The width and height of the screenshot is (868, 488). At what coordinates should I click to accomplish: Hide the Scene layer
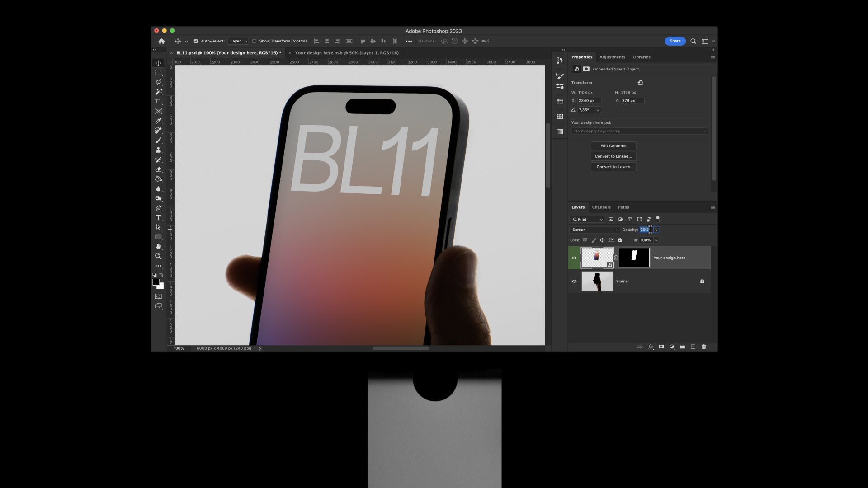(574, 281)
